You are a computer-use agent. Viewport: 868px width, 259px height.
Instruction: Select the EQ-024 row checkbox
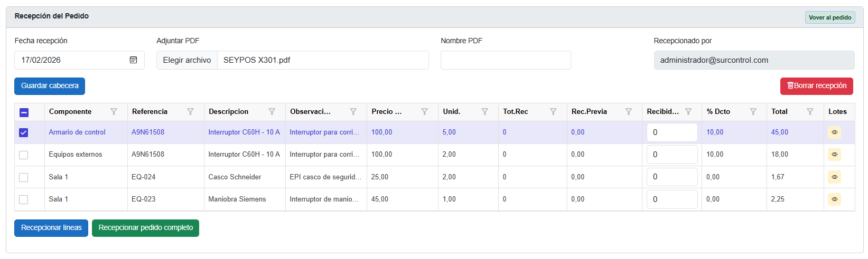tap(24, 177)
